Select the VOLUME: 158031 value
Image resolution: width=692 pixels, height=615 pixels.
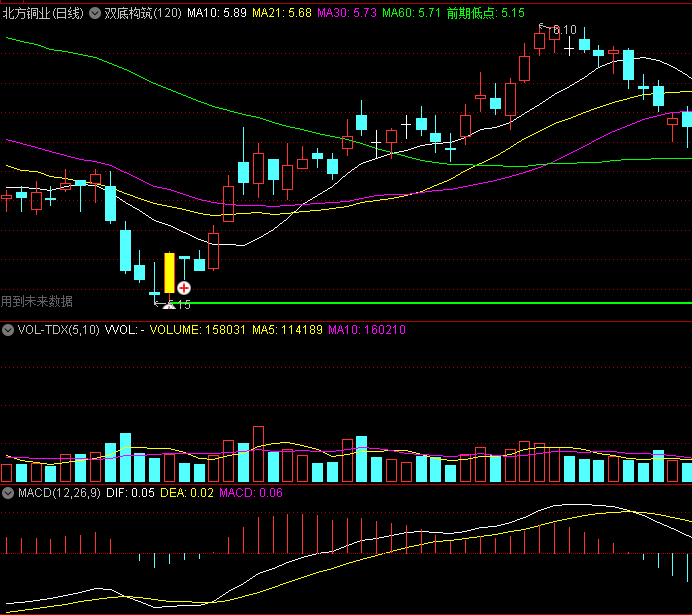[x=197, y=330]
